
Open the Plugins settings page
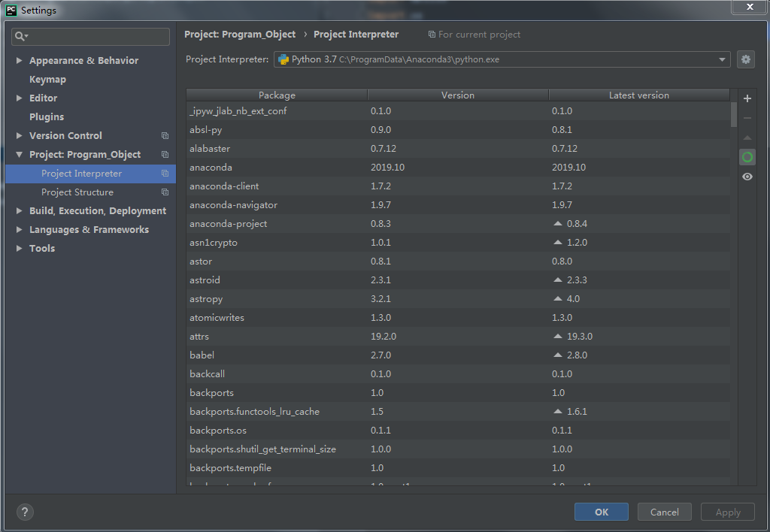point(47,116)
